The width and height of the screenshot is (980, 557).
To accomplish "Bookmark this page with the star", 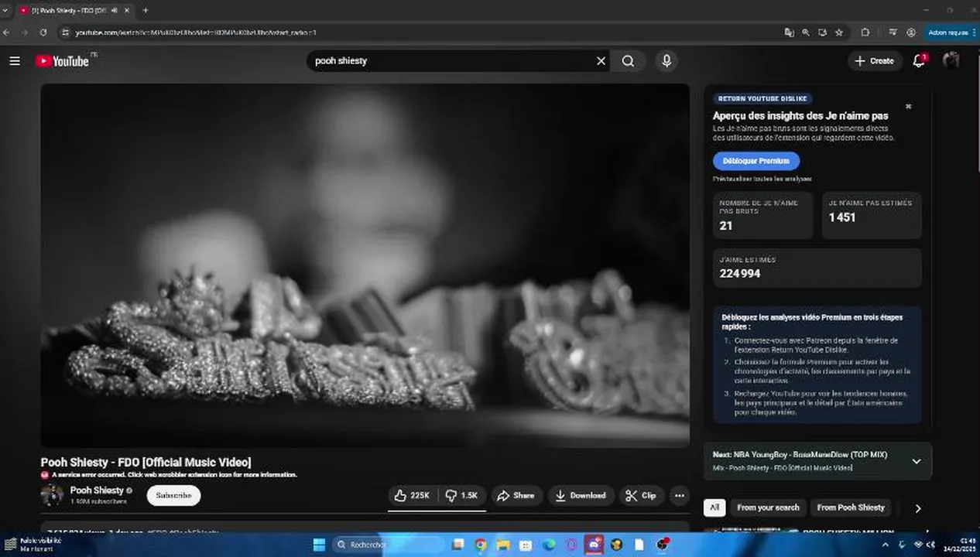I will click(840, 32).
